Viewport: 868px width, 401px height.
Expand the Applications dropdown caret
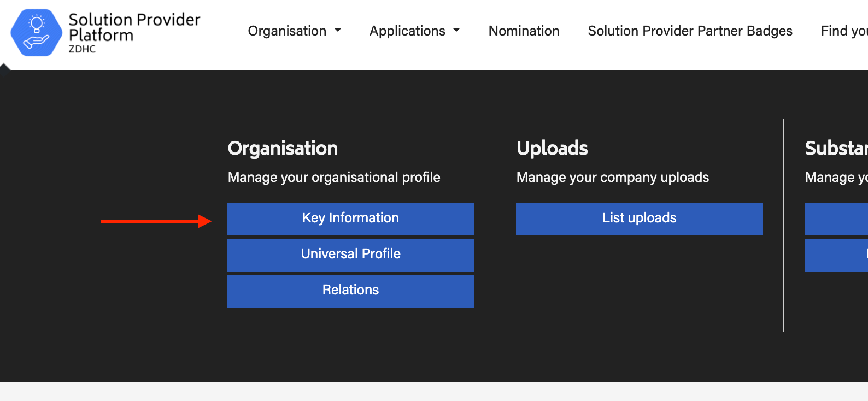(x=456, y=31)
